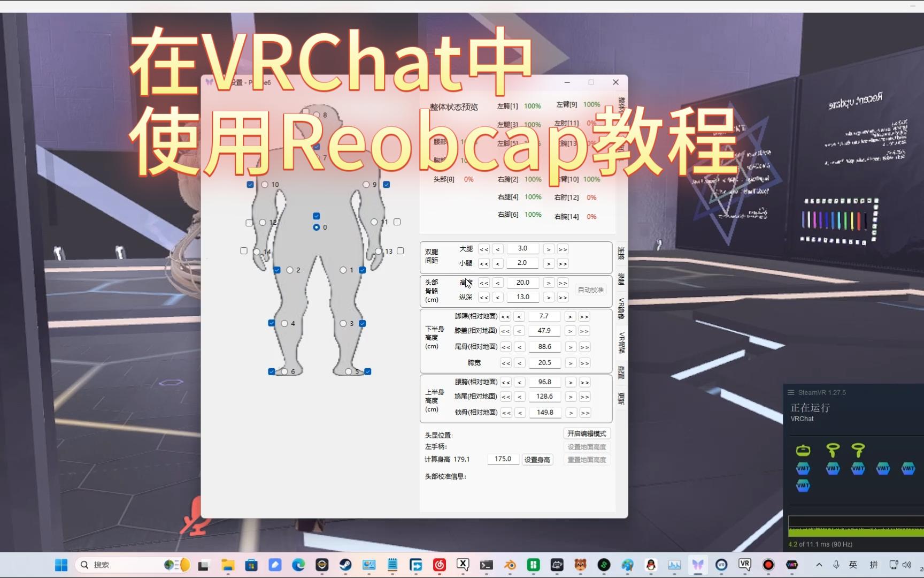Decrease 膝盖 height with < button
Viewport: 924px width, 578px height.
click(519, 331)
